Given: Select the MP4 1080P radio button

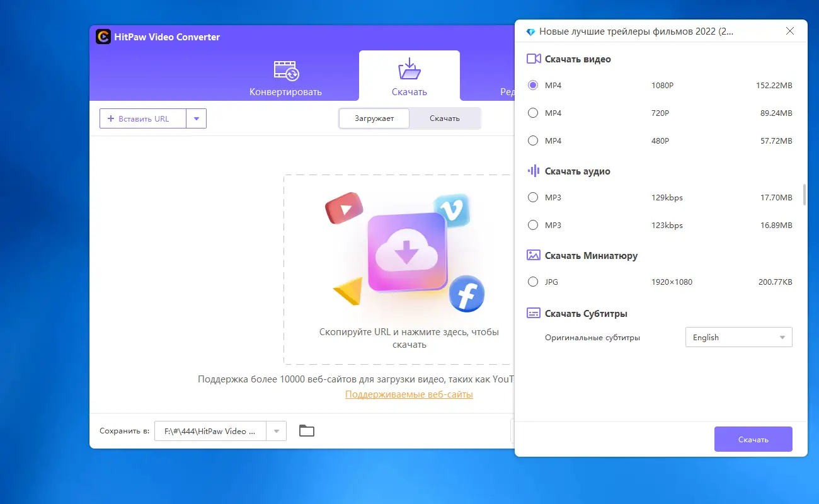Looking at the screenshot, I should click(533, 85).
